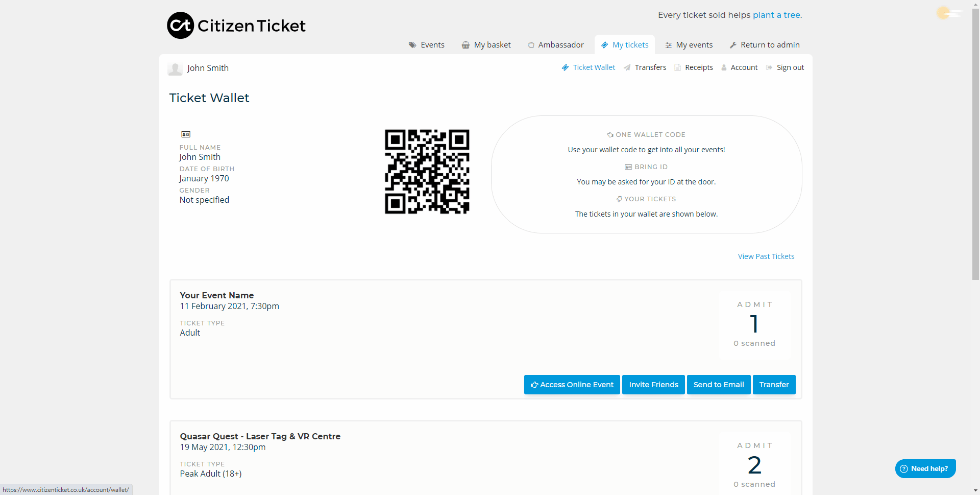
Task: Click the My tickets ticket icon
Action: point(604,45)
